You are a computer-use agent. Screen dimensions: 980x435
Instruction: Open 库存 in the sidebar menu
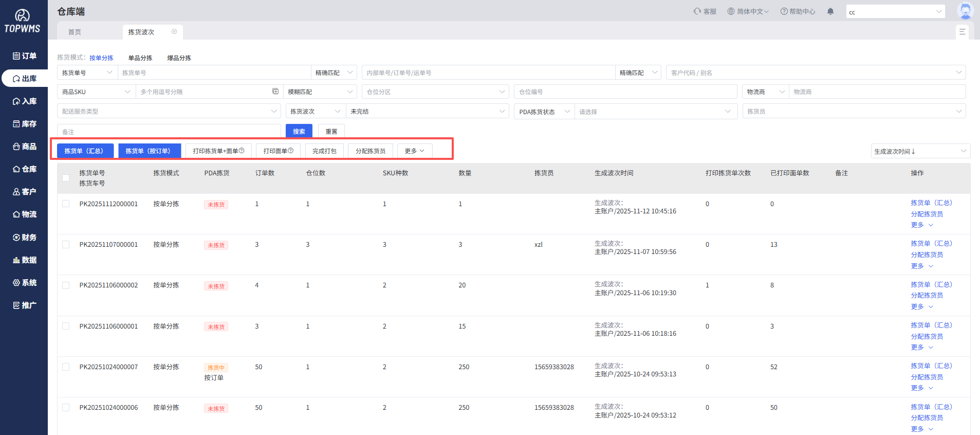point(25,124)
